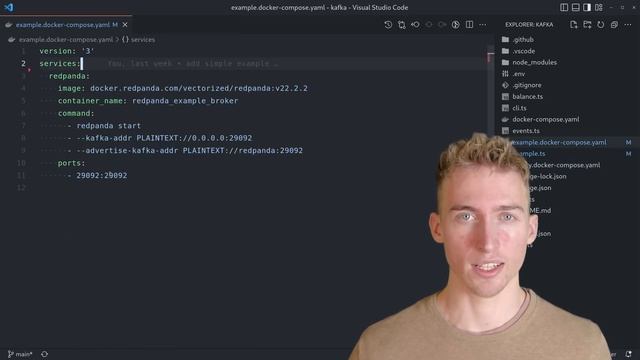Create a new file in Explorer

coord(573,24)
